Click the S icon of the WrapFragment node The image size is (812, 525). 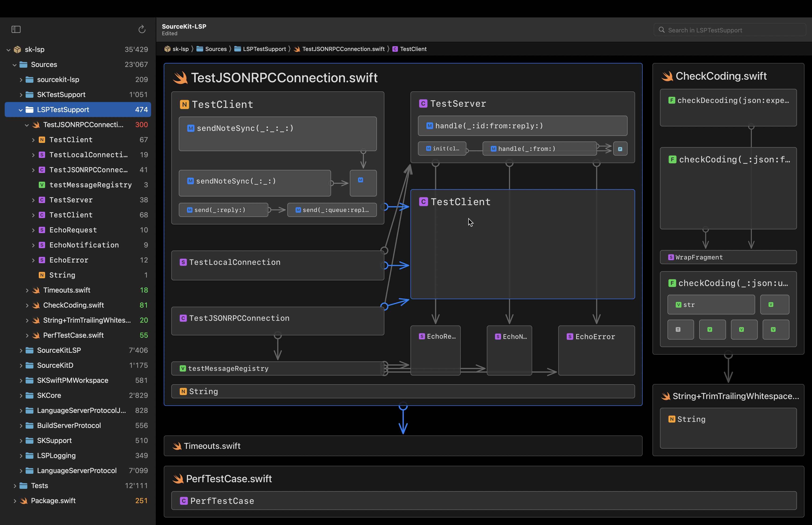click(x=671, y=257)
